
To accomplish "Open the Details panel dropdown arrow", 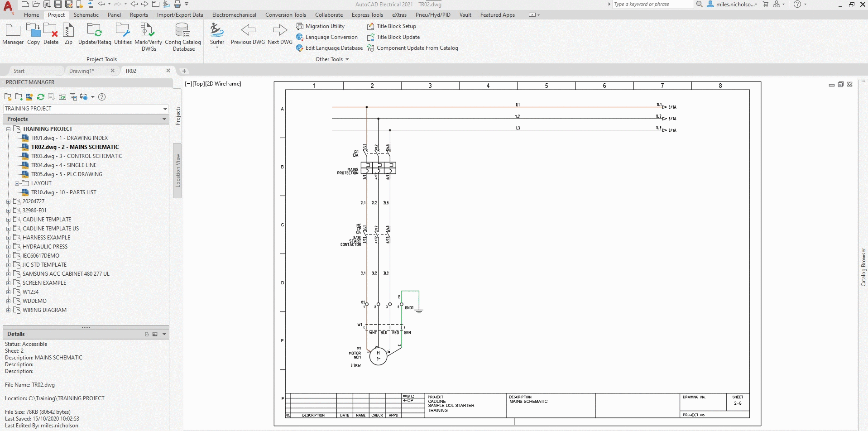I will [x=164, y=334].
